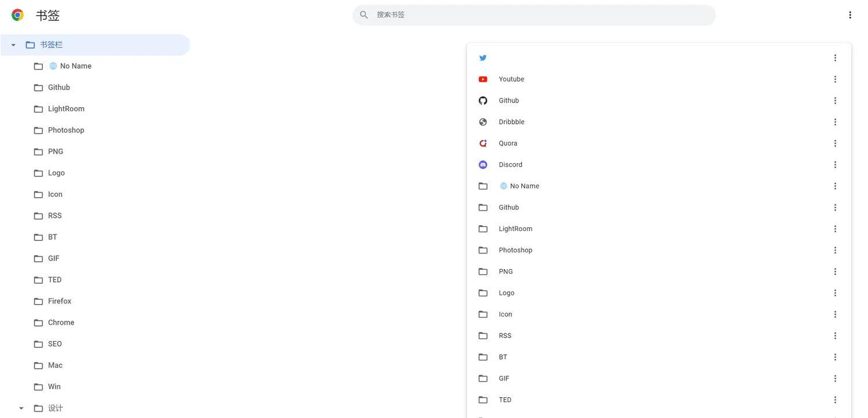This screenshot has width=868, height=418.
Task: Click the 搜索书签 search field
Action: tap(534, 15)
